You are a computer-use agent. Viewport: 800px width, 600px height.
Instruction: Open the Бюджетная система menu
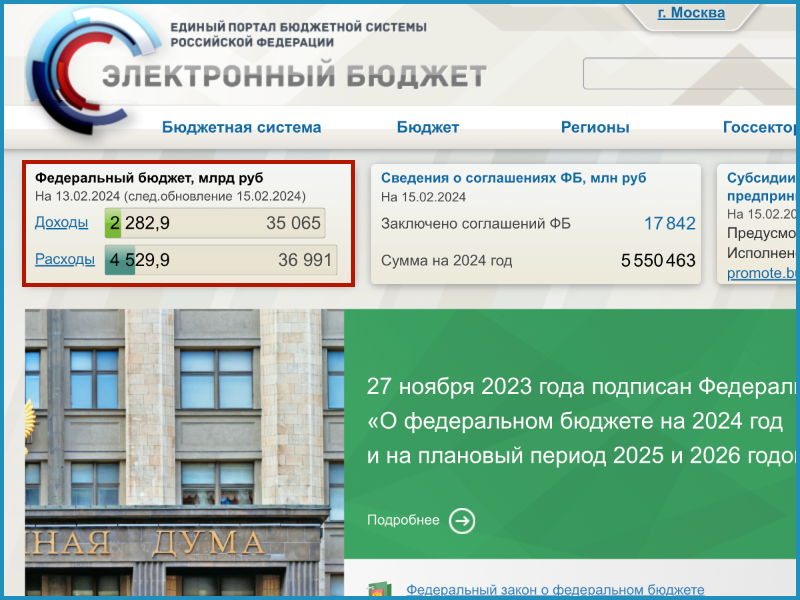[242, 127]
